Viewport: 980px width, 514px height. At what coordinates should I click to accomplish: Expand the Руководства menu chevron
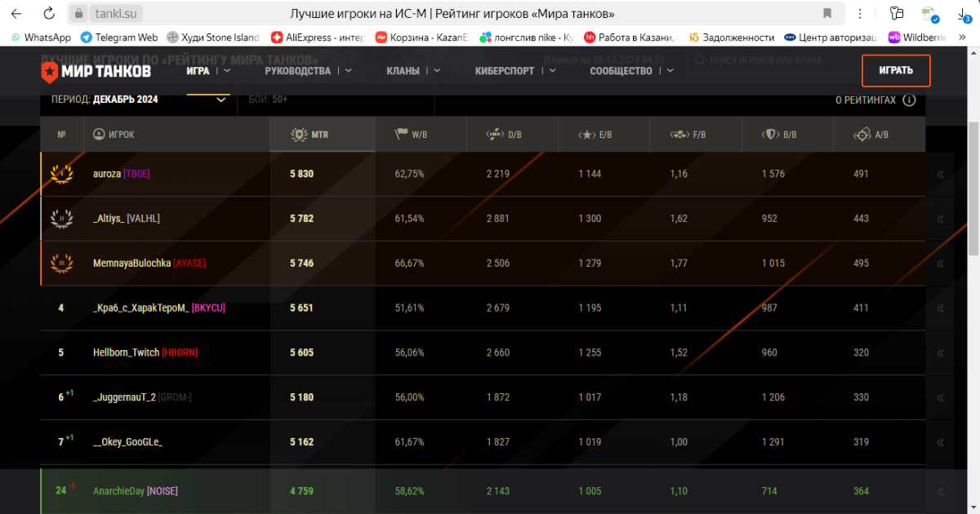pyautogui.click(x=348, y=71)
